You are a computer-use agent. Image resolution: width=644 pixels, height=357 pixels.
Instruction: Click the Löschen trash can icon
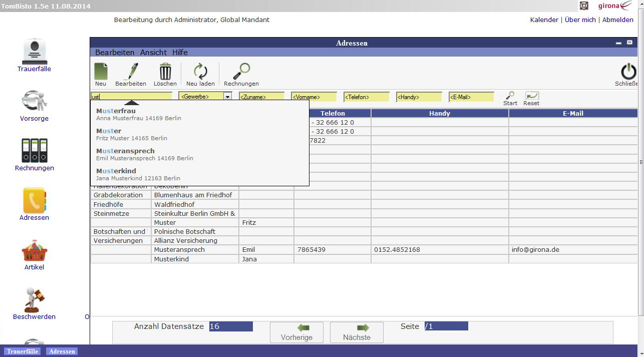coord(165,72)
